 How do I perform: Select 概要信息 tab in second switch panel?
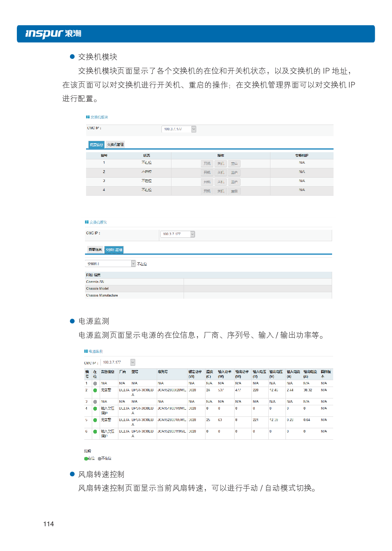[x=95, y=250]
